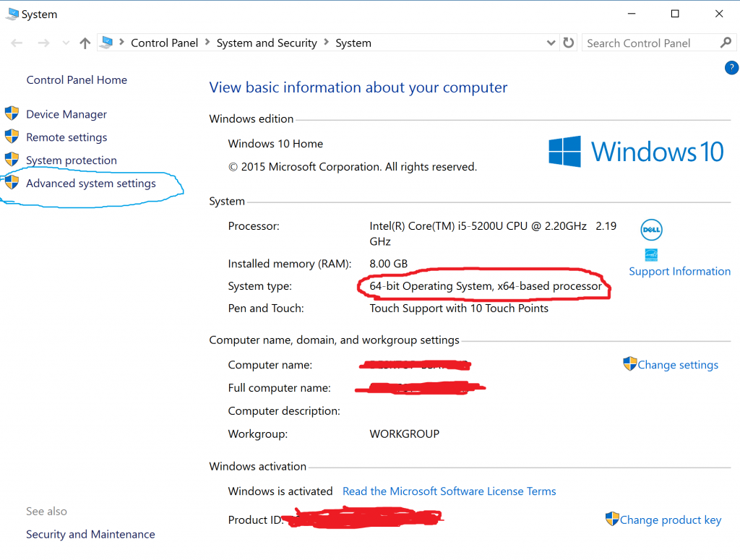
Task: Click the Intel Core i5-5200U processor text
Action: coord(493,233)
